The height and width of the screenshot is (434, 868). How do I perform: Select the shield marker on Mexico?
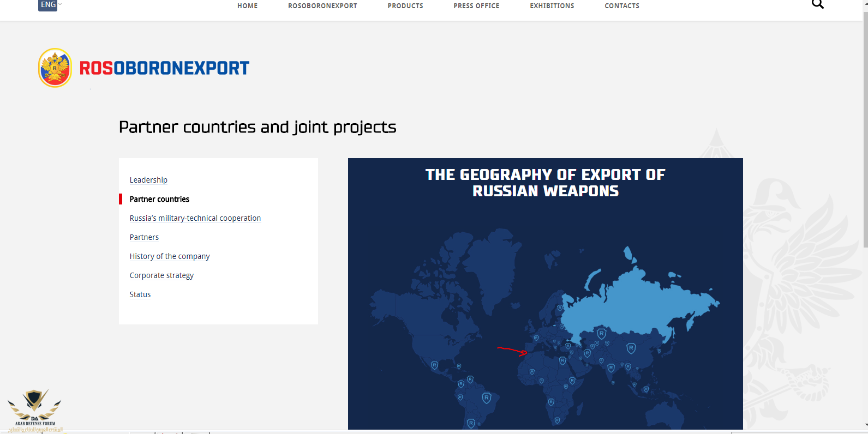[x=434, y=365]
